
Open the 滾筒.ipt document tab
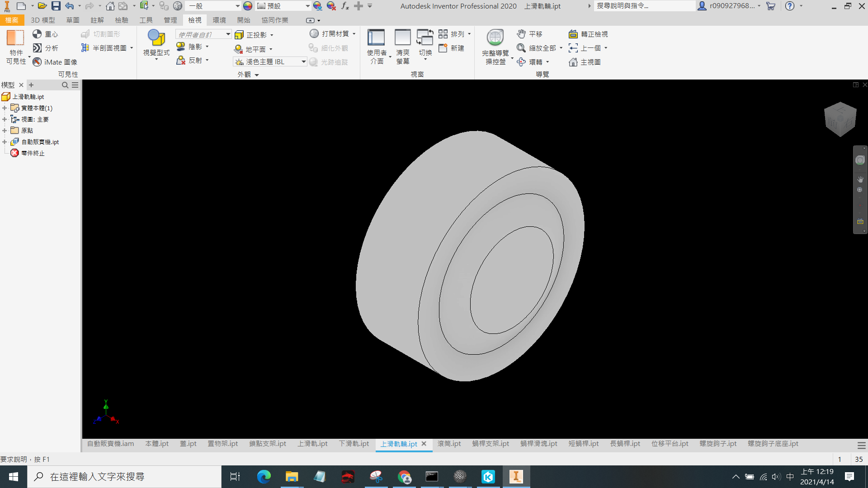(449, 444)
